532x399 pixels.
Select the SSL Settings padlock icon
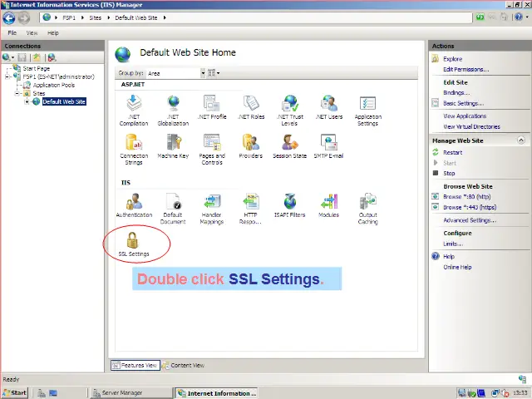[133, 240]
